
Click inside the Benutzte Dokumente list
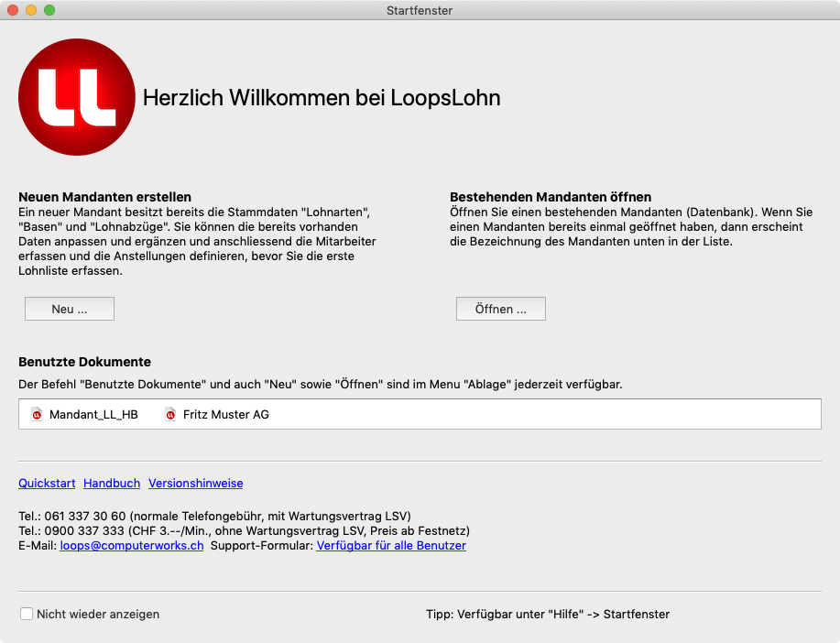(550, 414)
